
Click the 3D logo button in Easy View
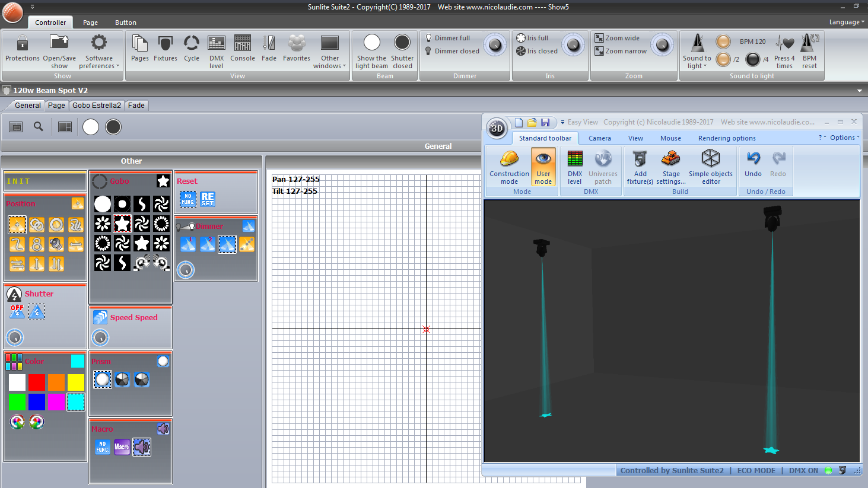pos(497,127)
